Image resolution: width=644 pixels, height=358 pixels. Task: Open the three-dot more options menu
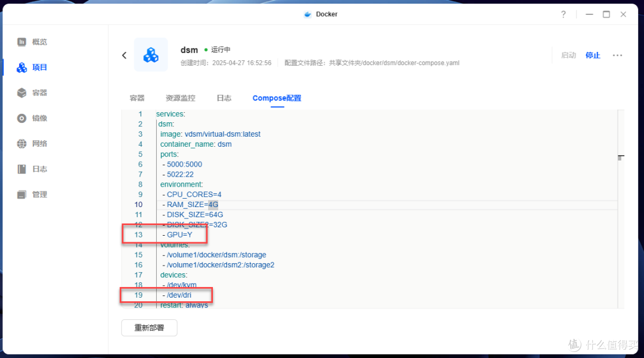[x=618, y=55]
